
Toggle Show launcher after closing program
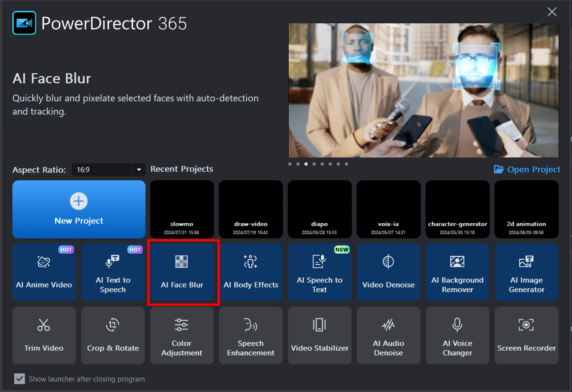click(x=19, y=379)
